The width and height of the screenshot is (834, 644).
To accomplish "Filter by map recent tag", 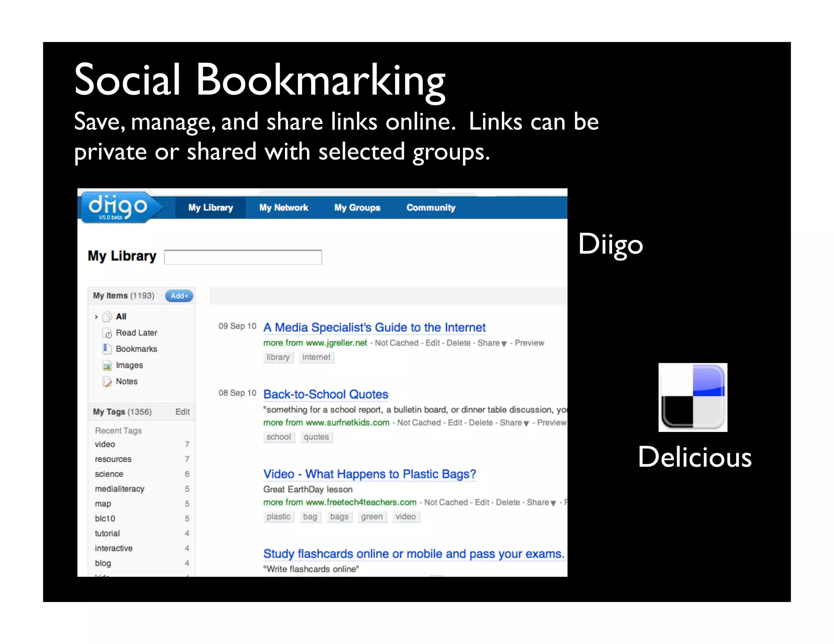I will [x=103, y=504].
